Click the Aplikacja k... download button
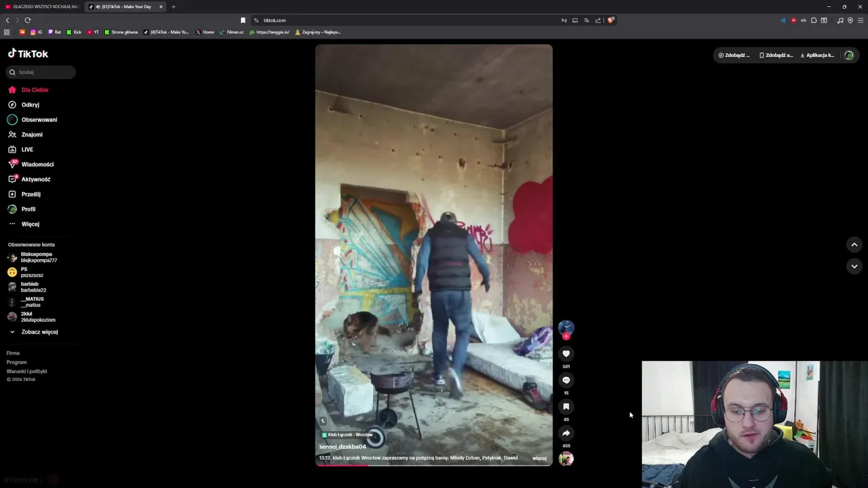Screen dimensions: 868x488 (817, 55)
